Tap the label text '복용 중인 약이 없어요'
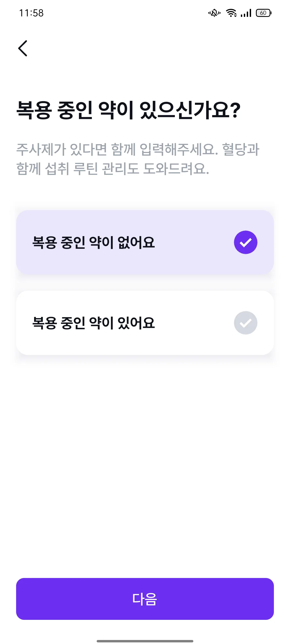Image resolution: width=290 pixels, height=644 pixels. (x=93, y=242)
